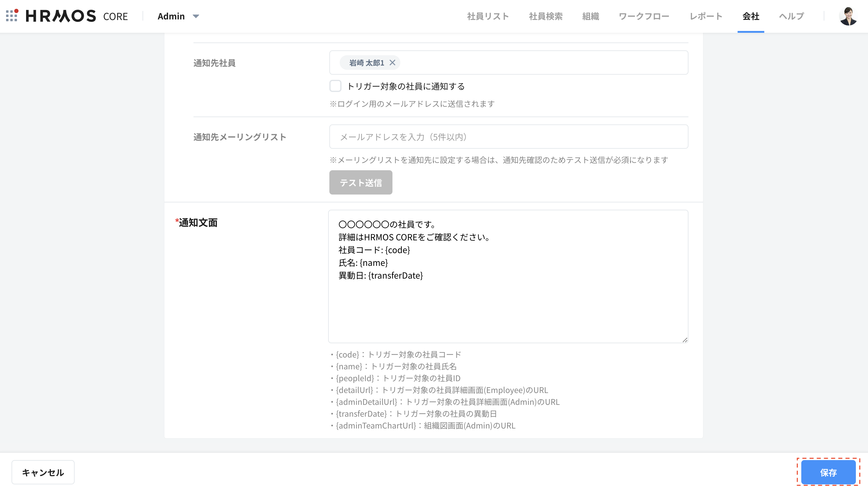The image size is (868, 488).
Task: Click the キャンセル button
Action: (x=43, y=472)
